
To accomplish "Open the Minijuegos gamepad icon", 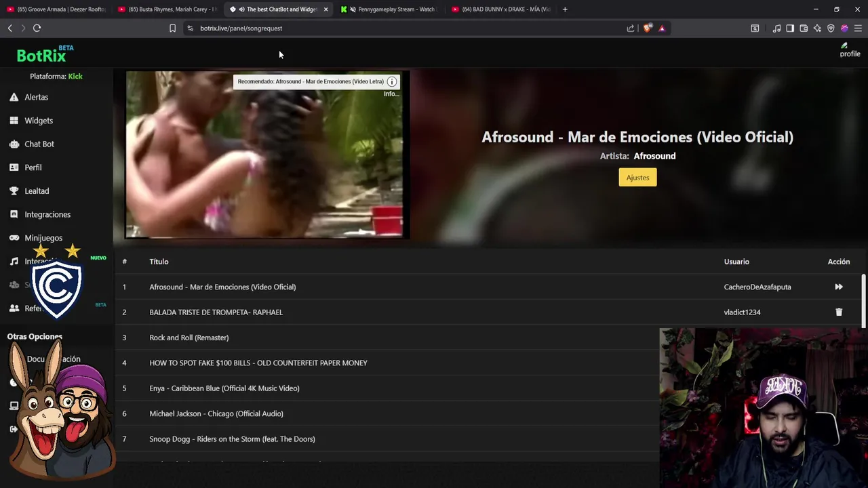I will 14,238.
